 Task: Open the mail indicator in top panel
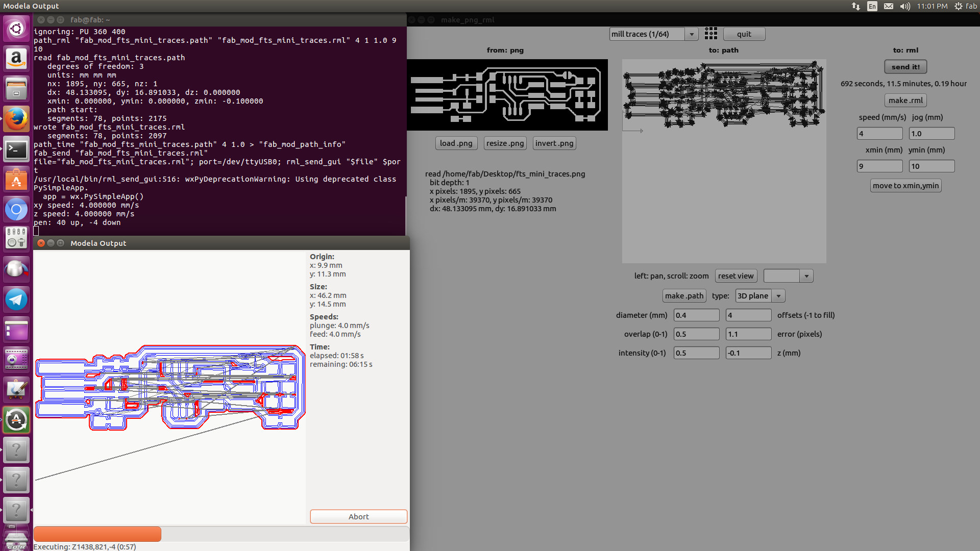(x=889, y=6)
